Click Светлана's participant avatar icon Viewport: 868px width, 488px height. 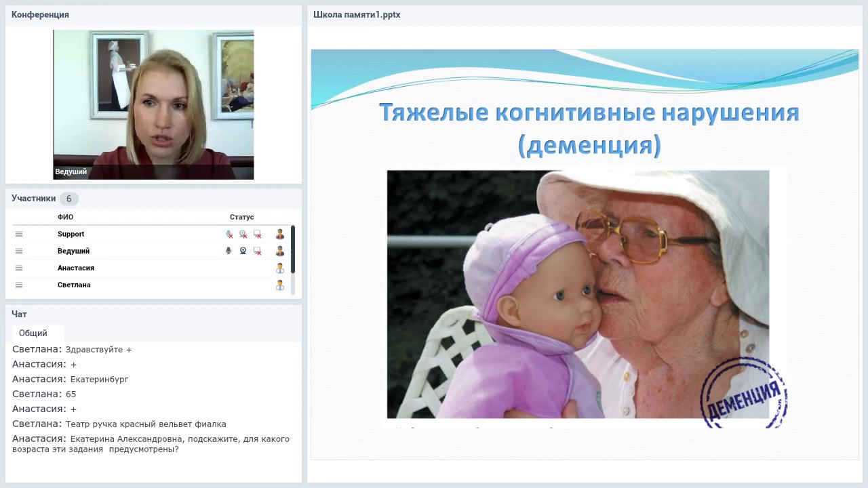click(x=280, y=285)
